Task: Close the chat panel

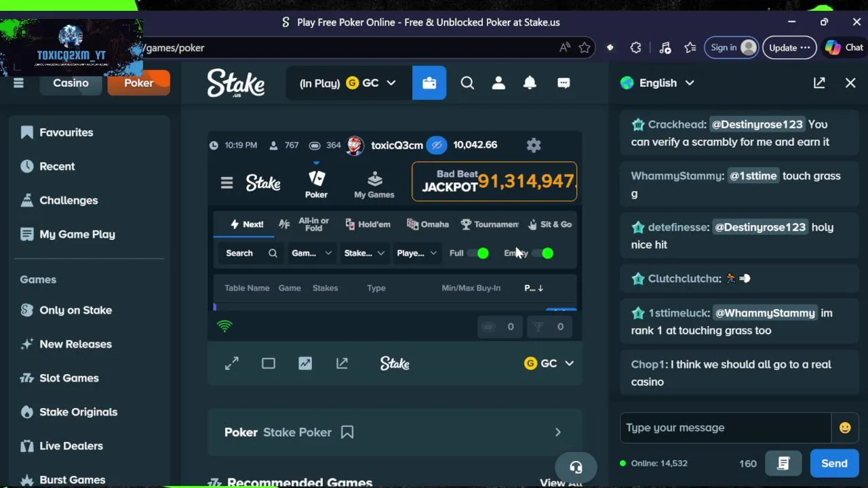Action: click(x=850, y=83)
